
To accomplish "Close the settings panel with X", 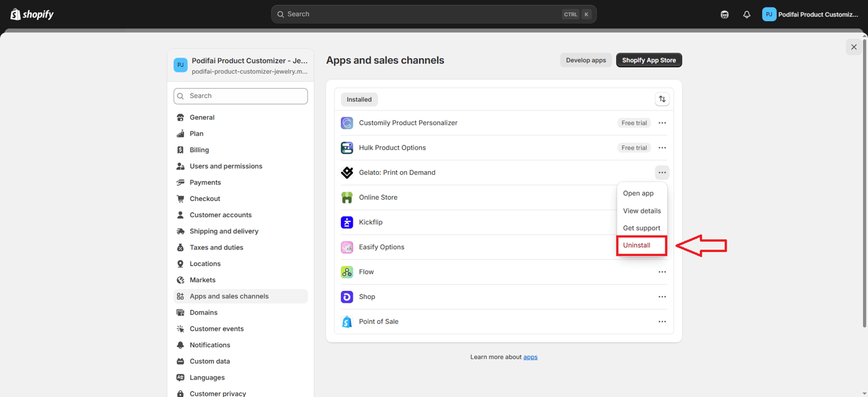I will coord(854,47).
